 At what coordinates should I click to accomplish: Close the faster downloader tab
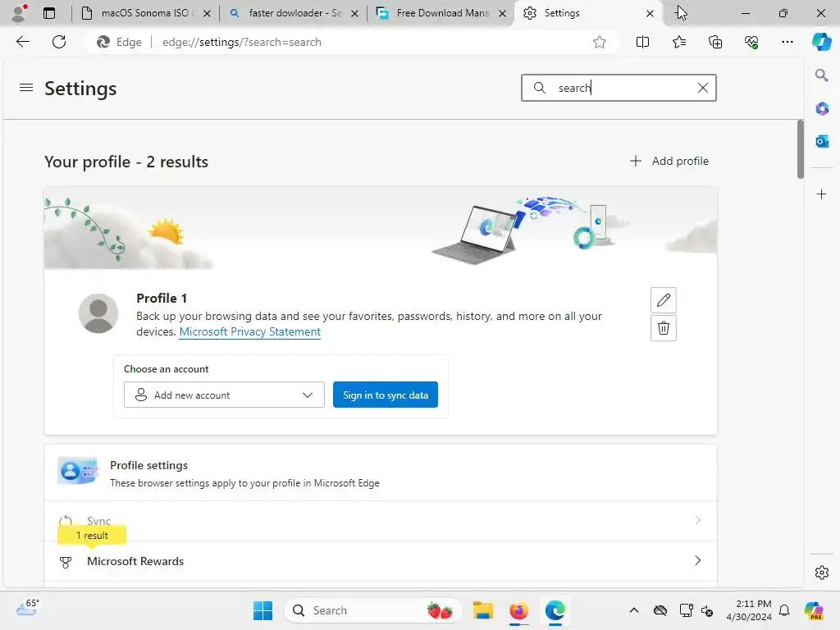[354, 13]
